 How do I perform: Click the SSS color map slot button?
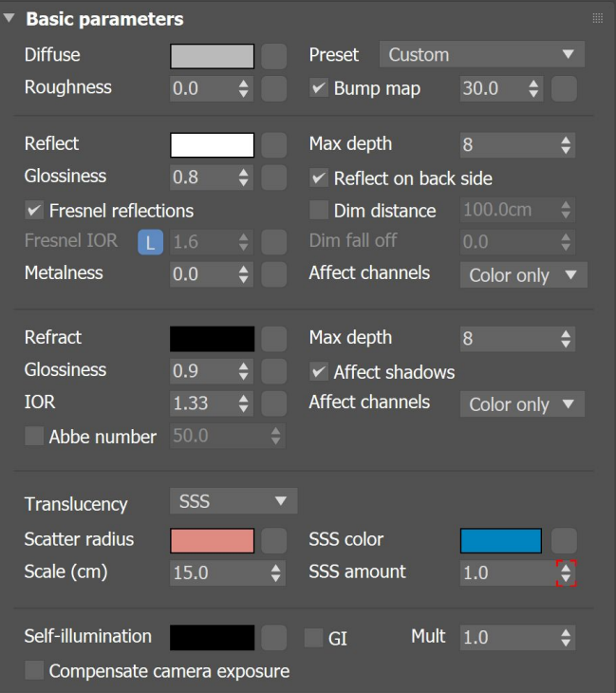[x=564, y=540]
